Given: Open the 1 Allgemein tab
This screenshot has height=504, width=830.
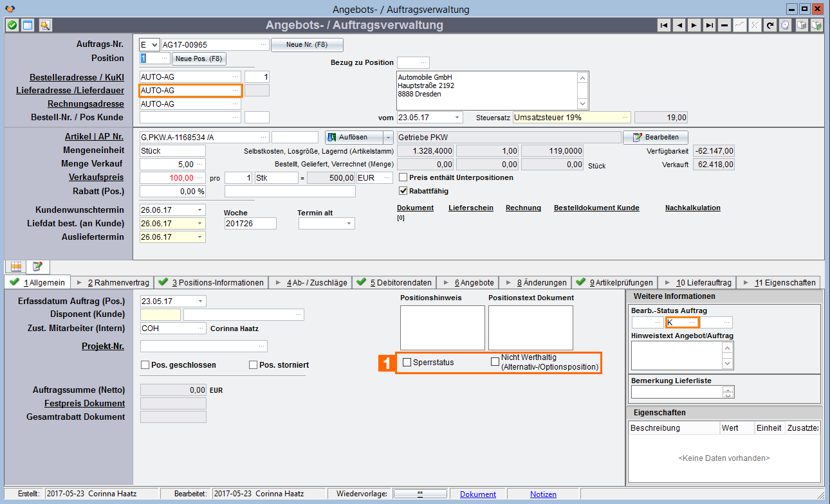Looking at the screenshot, I should coord(37,282).
